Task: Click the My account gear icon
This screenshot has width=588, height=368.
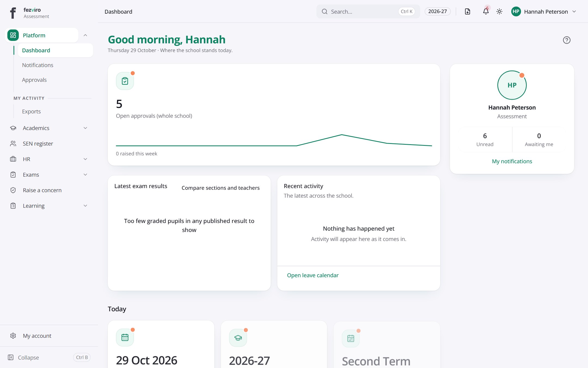Action: pyautogui.click(x=13, y=336)
